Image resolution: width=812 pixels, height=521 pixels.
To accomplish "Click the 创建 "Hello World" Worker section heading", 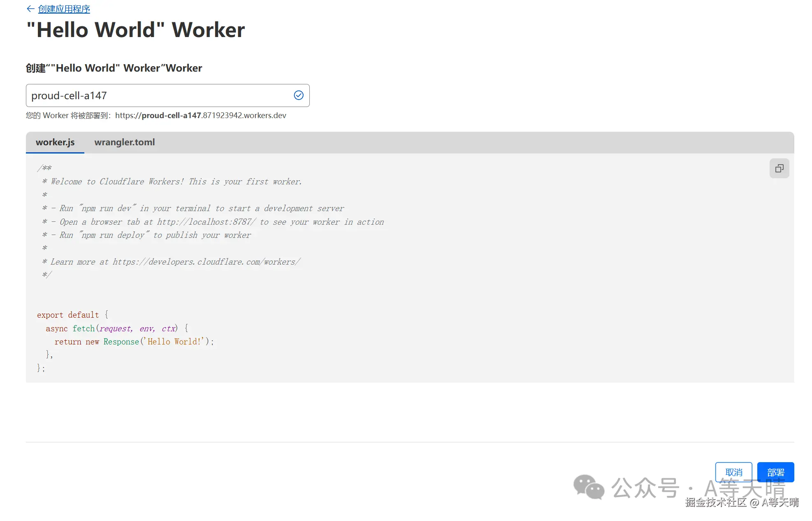I will point(114,68).
